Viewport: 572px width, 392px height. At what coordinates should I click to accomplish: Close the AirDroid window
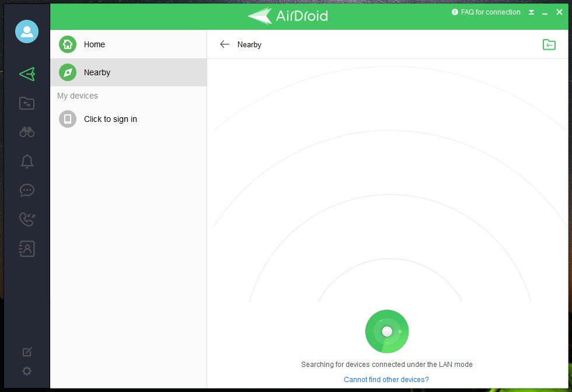click(x=559, y=12)
